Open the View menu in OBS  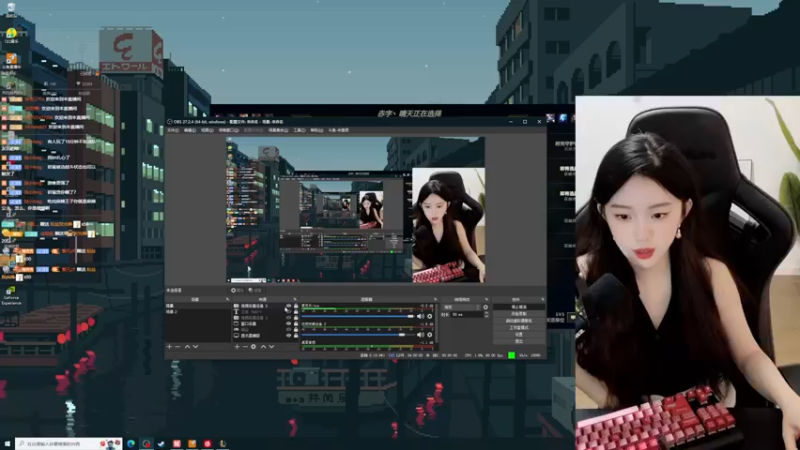pos(207,130)
